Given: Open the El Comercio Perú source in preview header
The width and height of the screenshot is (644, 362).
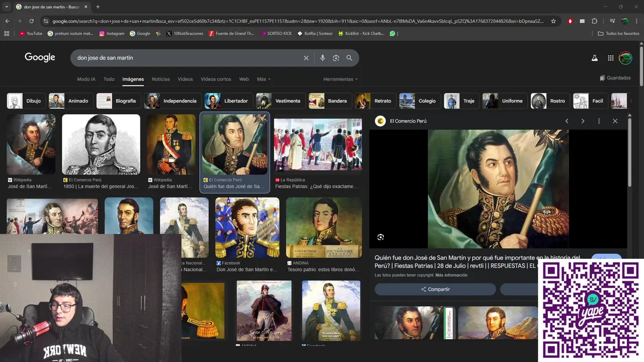Looking at the screenshot, I should tap(401, 121).
